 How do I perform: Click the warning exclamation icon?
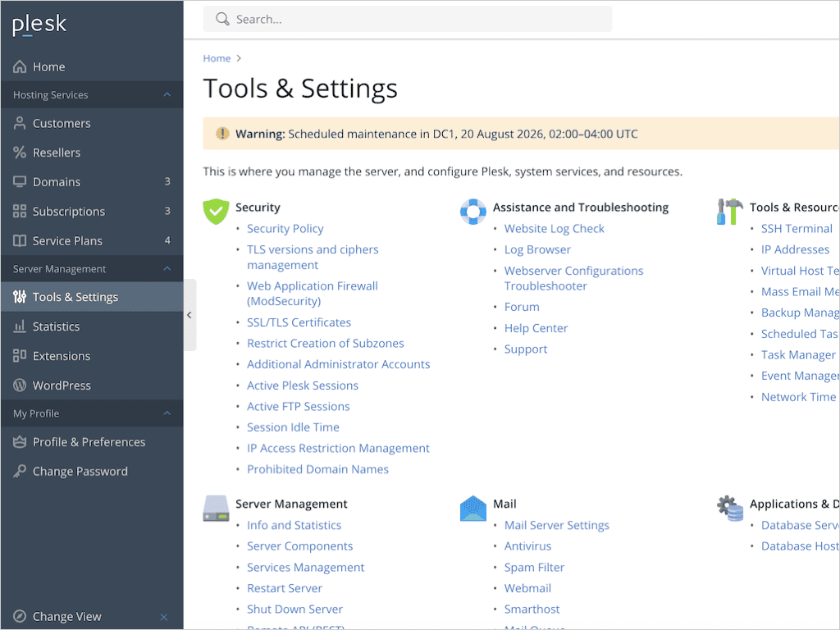pyautogui.click(x=222, y=134)
